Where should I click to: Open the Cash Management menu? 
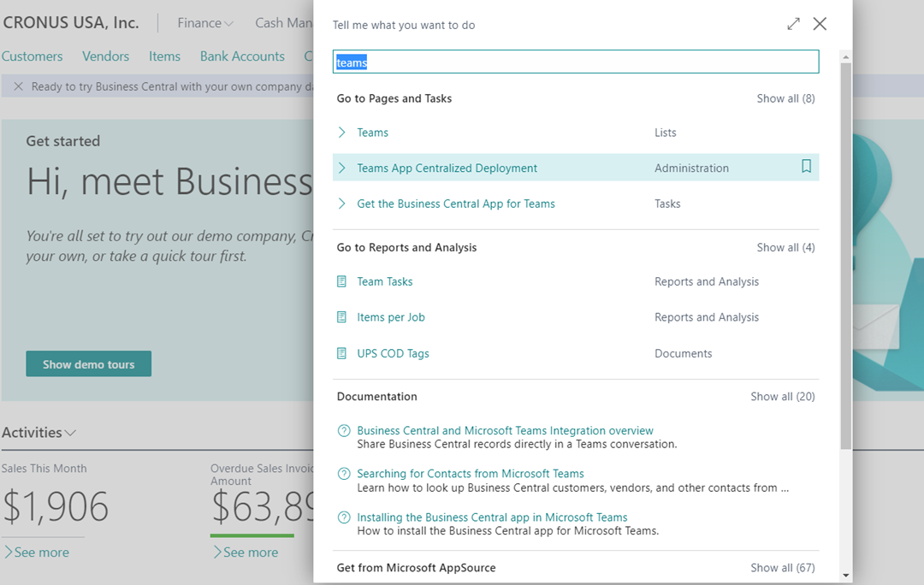click(283, 23)
